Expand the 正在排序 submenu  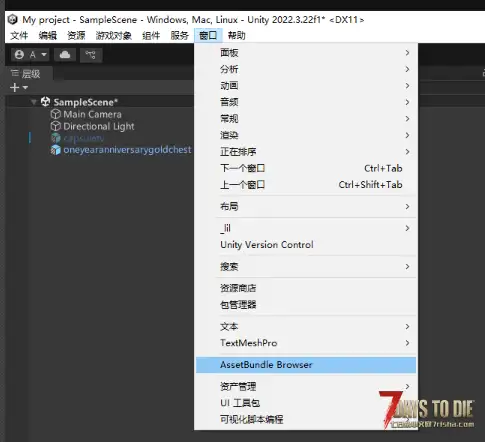point(306,152)
